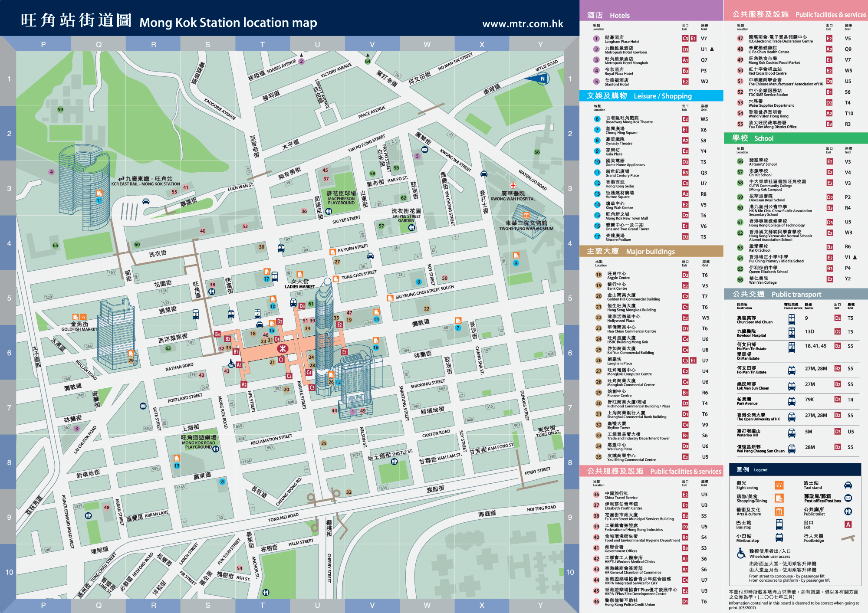This screenshot has height=613, width=868.
Task: Select exit D3 marker on the map
Action: [302, 306]
